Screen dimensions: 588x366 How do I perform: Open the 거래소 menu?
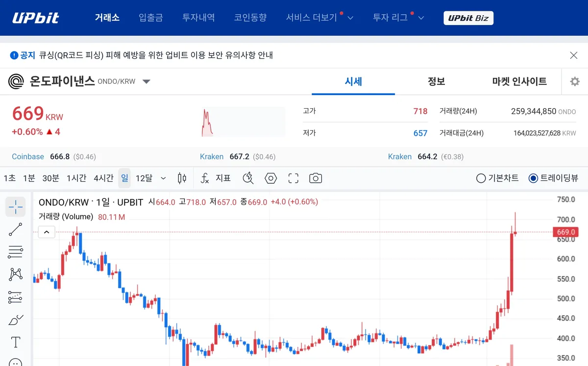(x=107, y=18)
